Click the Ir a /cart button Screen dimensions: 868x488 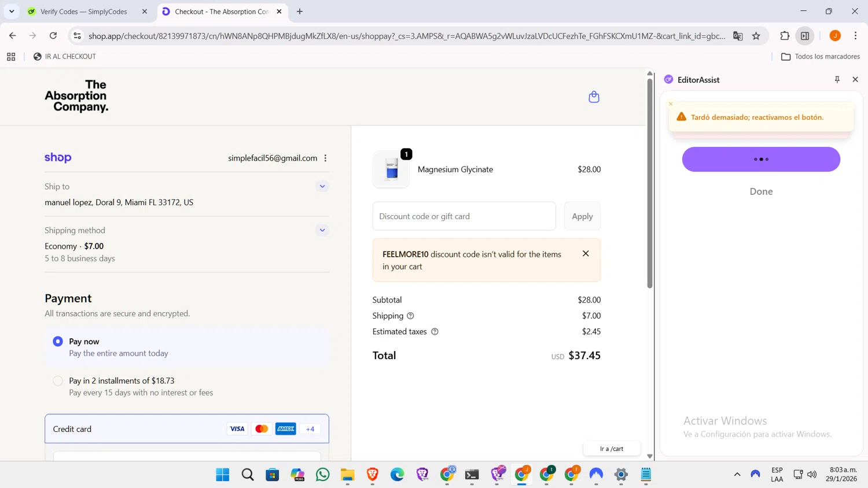click(612, 449)
